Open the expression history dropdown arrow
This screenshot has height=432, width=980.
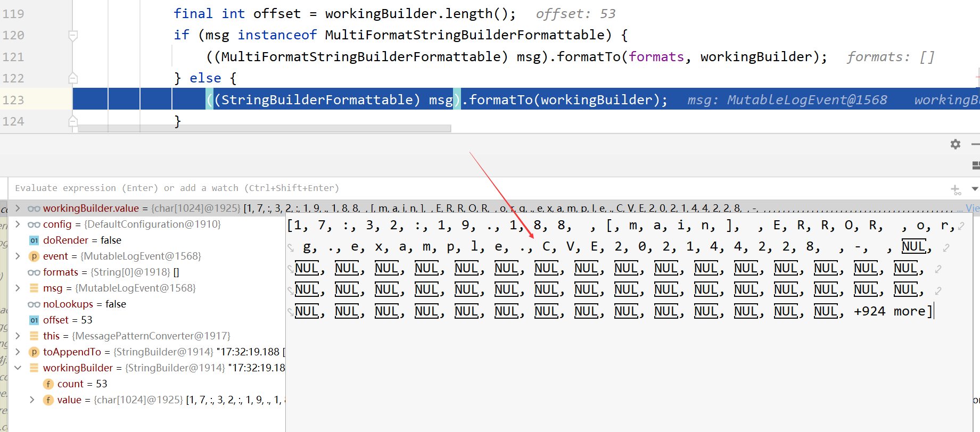tap(975, 189)
